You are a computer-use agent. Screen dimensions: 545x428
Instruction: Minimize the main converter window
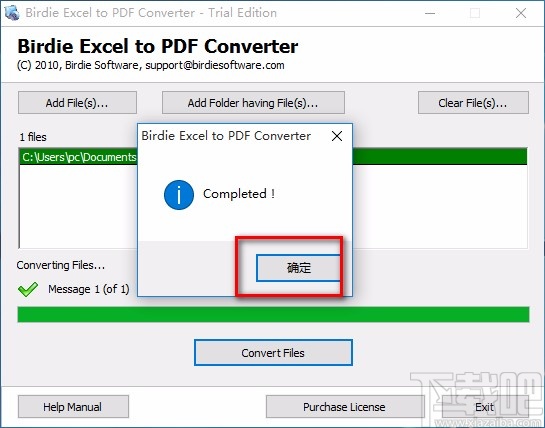pos(430,13)
